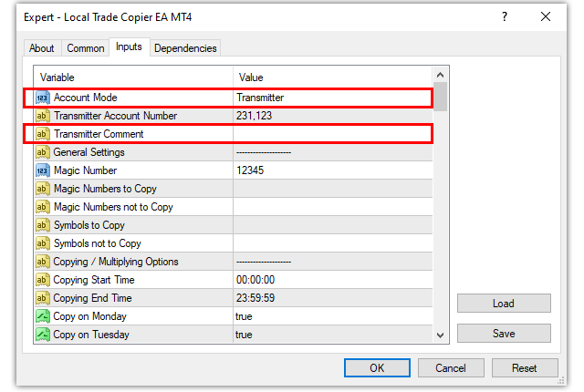Click scrollbar up arrow in inputs list
Viewport: 584px width, 392px height.
tap(440, 76)
